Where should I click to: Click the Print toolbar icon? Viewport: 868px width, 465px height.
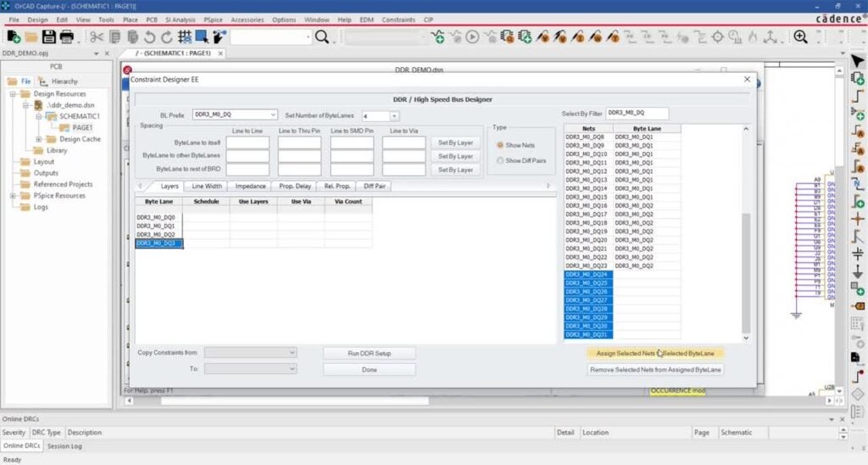pyautogui.click(x=66, y=37)
